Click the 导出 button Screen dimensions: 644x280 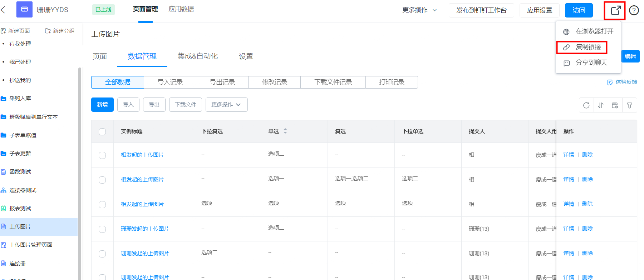point(154,105)
